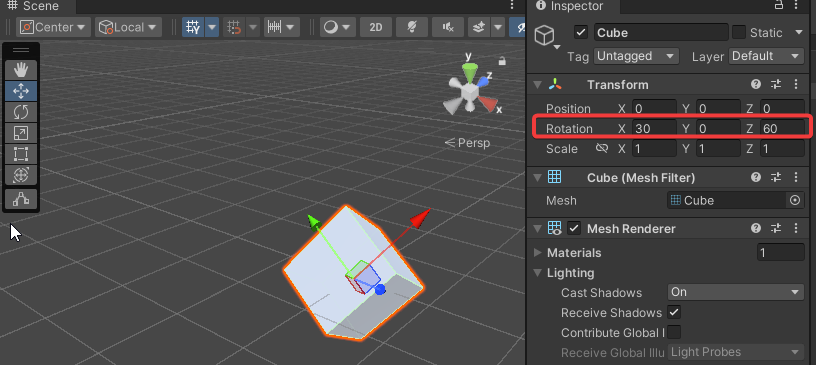Select the Rotate tool
Viewport: 816px width, 365px height.
(x=21, y=112)
